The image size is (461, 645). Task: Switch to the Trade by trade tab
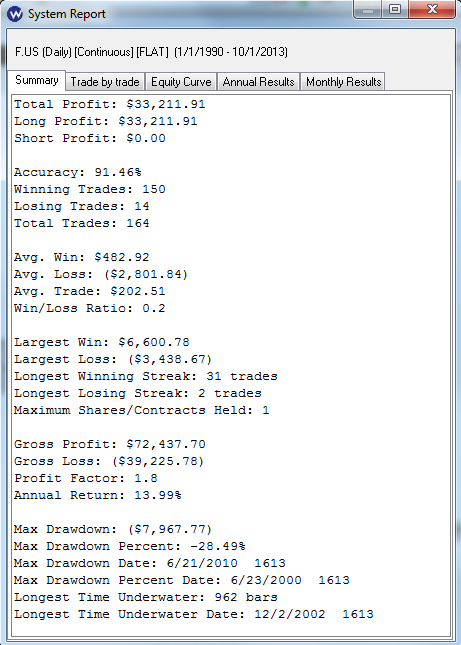[105, 82]
